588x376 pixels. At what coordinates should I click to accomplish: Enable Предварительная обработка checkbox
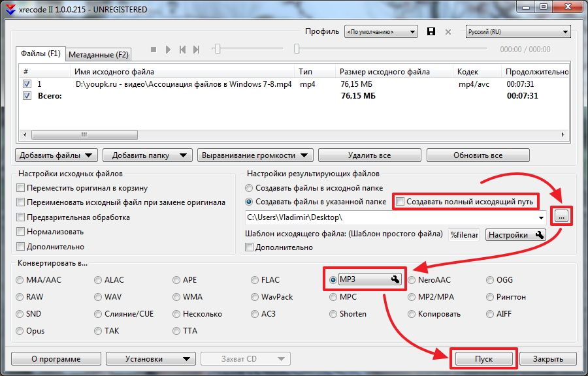[21, 217]
